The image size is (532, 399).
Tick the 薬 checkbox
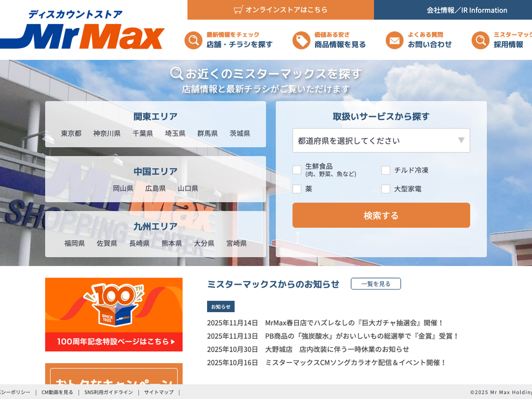[x=297, y=189]
